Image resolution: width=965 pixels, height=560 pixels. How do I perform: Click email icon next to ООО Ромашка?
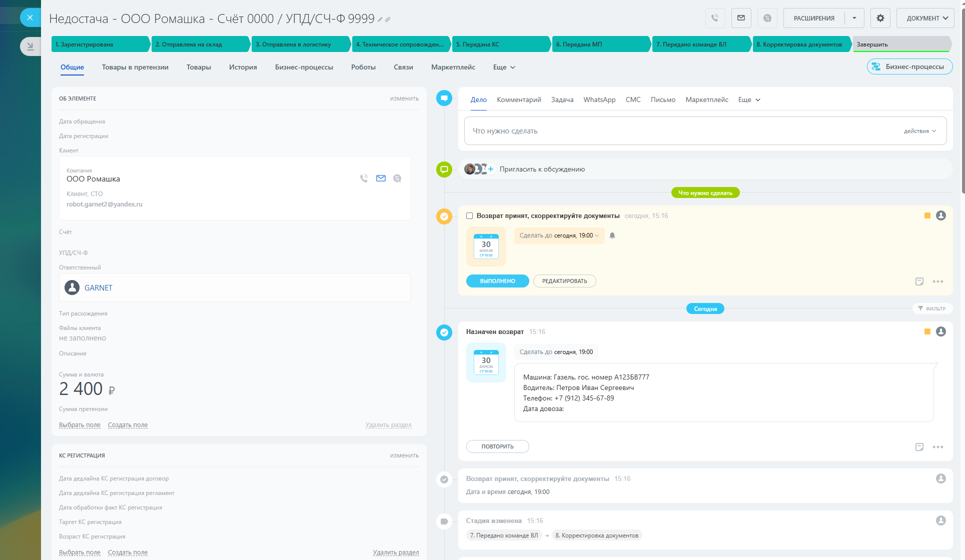click(381, 178)
